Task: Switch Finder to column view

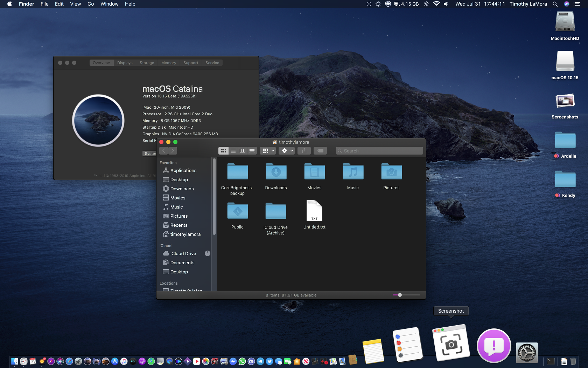Action: tap(243, 151)
